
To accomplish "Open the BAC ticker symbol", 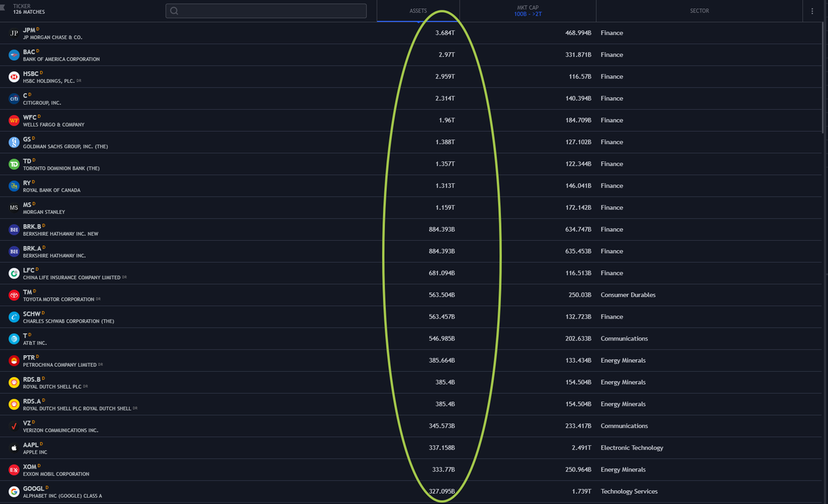I will tap(28, 52).
